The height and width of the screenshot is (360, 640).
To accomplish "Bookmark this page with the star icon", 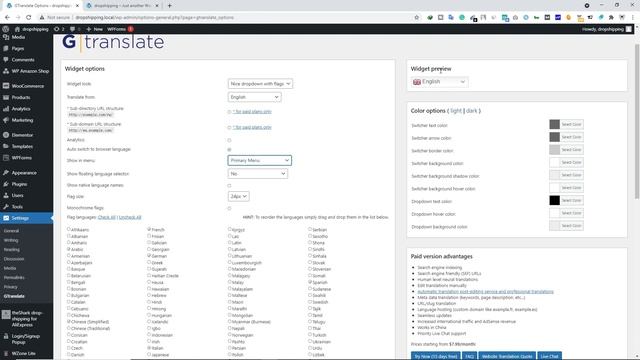I will coord(416,18).
